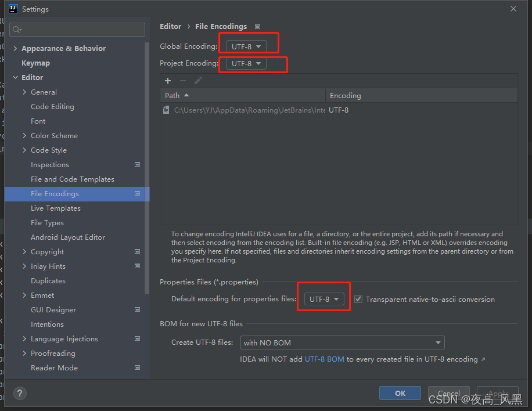
Task: Click the help question mark button
Action: point(20,393)
